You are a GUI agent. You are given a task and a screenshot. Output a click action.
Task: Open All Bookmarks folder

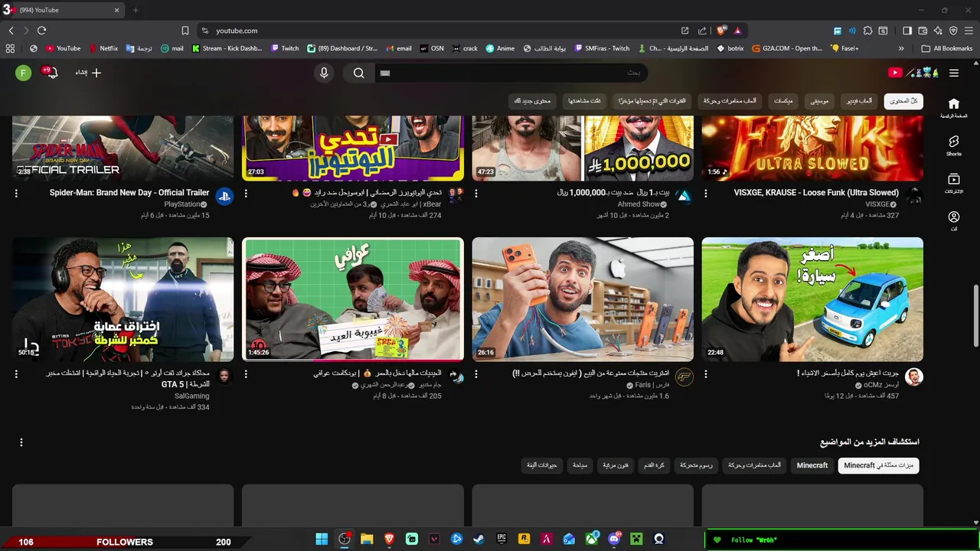point(947,48)
